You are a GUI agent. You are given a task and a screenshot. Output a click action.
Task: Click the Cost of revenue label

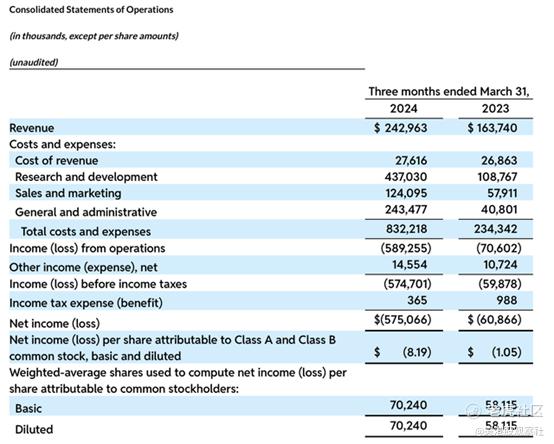(57, 160)
